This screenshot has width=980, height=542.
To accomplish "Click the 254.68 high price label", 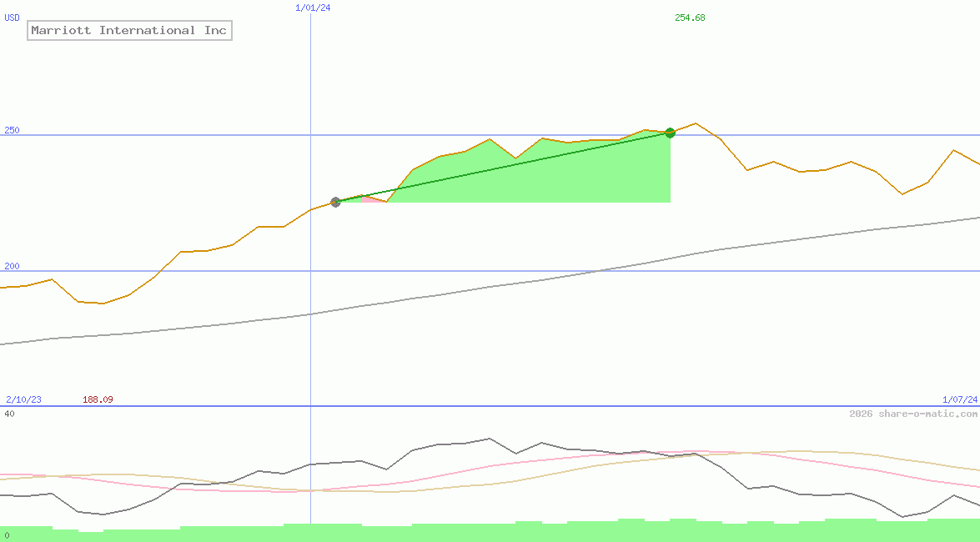I will 690,18.
